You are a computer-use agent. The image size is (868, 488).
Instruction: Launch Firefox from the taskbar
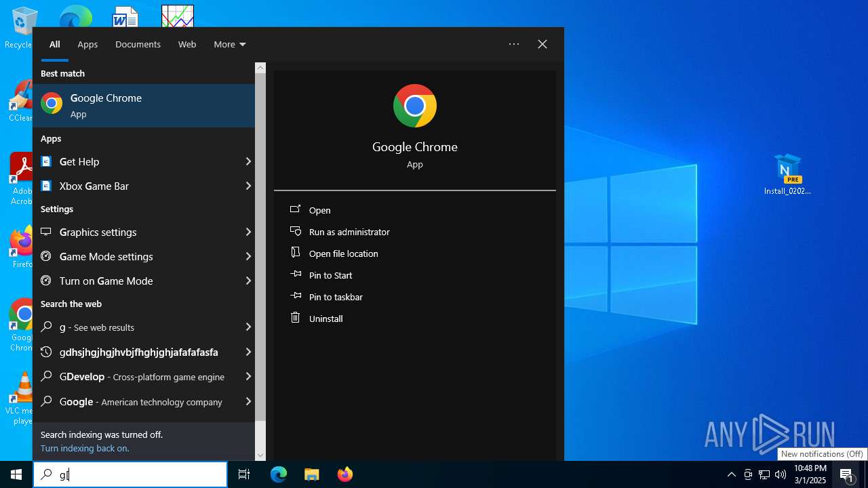(x=345, y=474)
